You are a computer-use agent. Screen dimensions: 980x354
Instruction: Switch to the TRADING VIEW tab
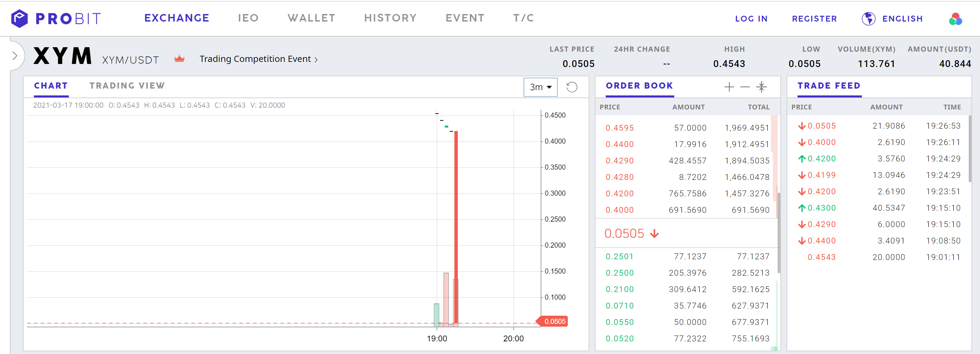127,86
